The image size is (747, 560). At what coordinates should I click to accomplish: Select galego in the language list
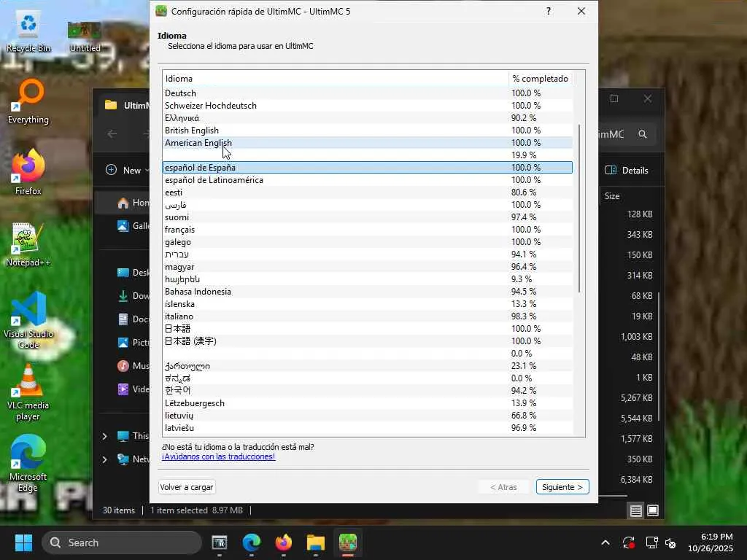click(x=368, y=241)
